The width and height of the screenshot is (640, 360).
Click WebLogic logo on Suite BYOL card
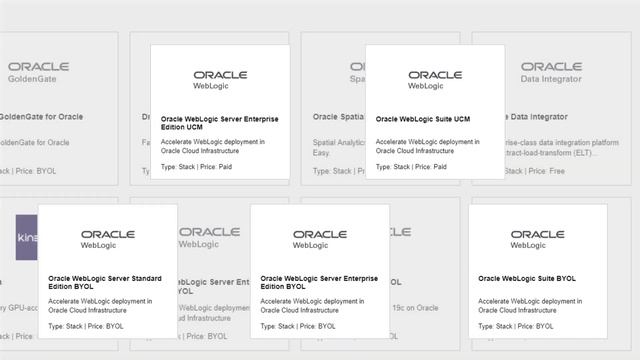coord(538,240)
